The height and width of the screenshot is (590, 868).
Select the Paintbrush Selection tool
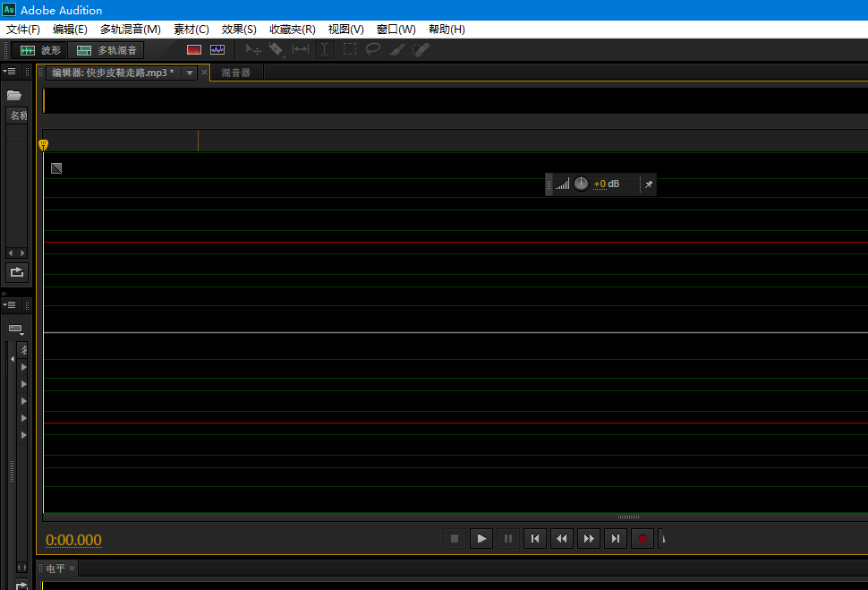click(x=396, y=49)
